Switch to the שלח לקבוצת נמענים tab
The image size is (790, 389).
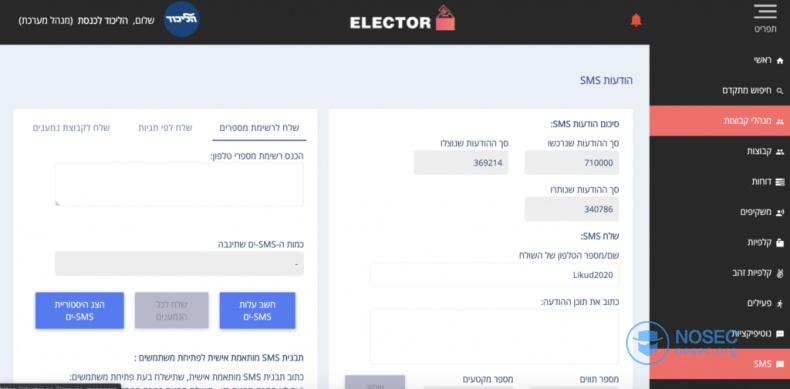pyautogui.click(x=71, y=128)
